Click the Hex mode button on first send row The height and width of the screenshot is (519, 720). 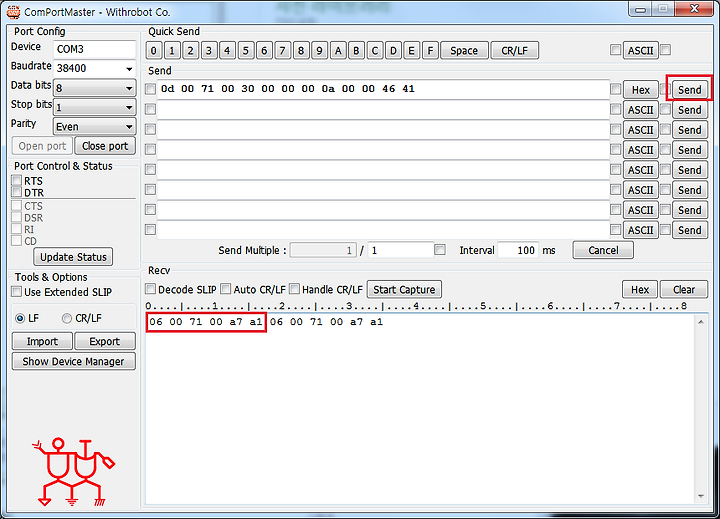coord(641,90)
